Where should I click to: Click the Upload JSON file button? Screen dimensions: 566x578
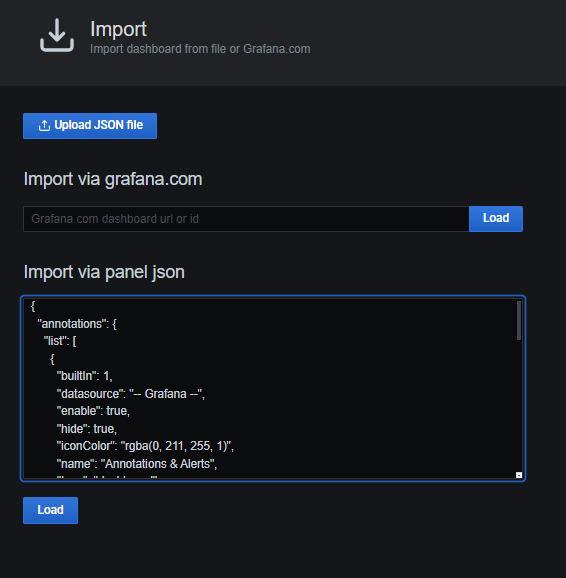pyautogui.click(x=90, y=126)
